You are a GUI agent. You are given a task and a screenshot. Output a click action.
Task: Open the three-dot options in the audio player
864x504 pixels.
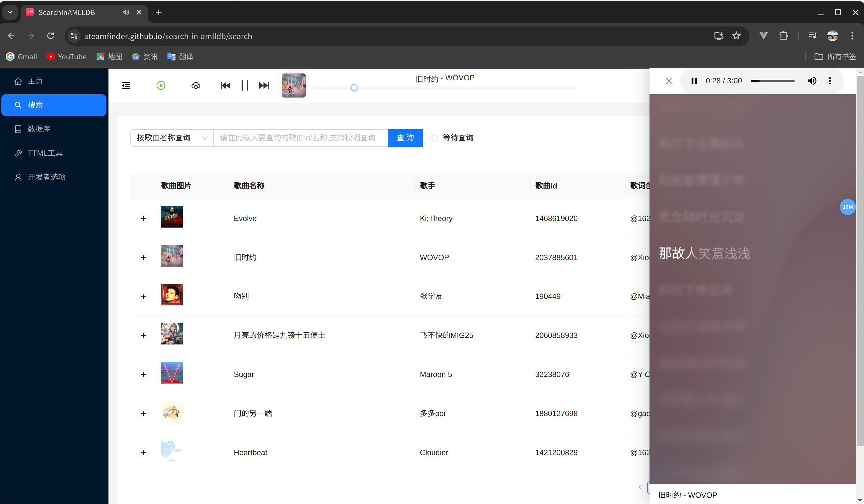[x=830, y=81]
